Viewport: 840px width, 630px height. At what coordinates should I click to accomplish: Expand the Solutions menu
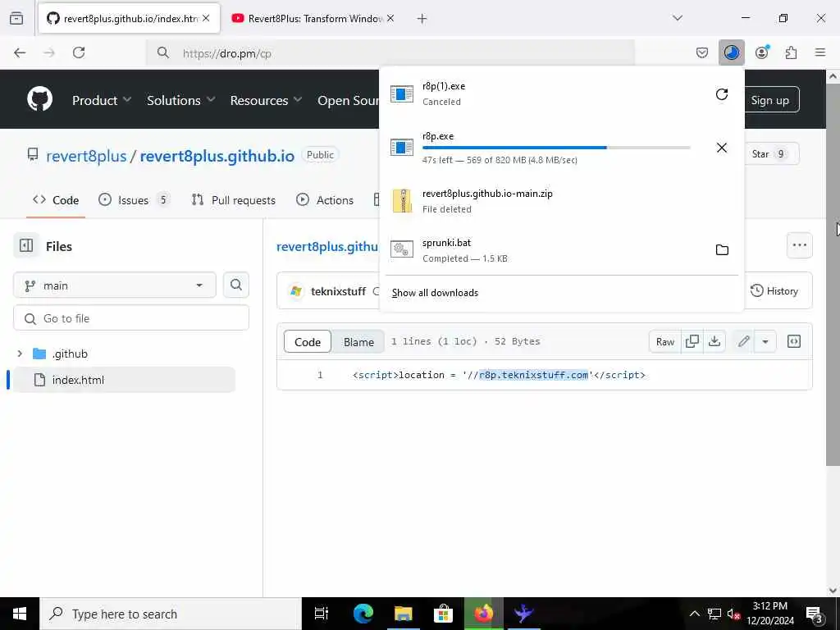pos(180,100)
